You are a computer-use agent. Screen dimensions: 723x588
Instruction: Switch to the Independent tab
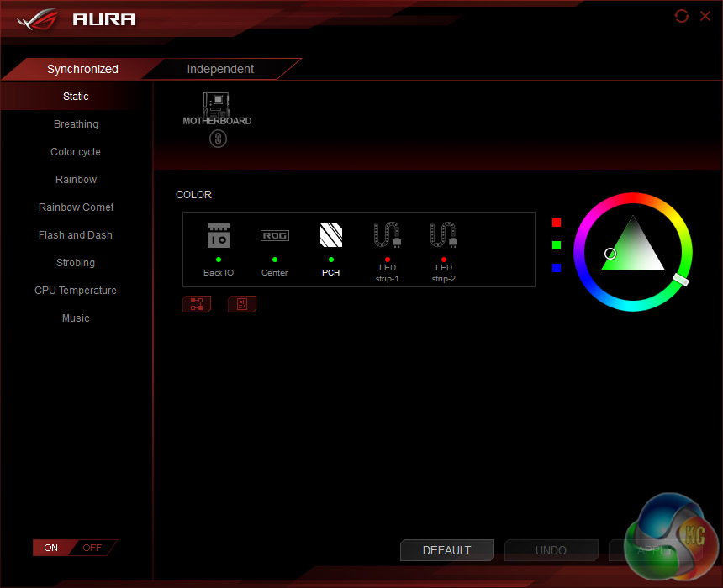tap(220, 69)
